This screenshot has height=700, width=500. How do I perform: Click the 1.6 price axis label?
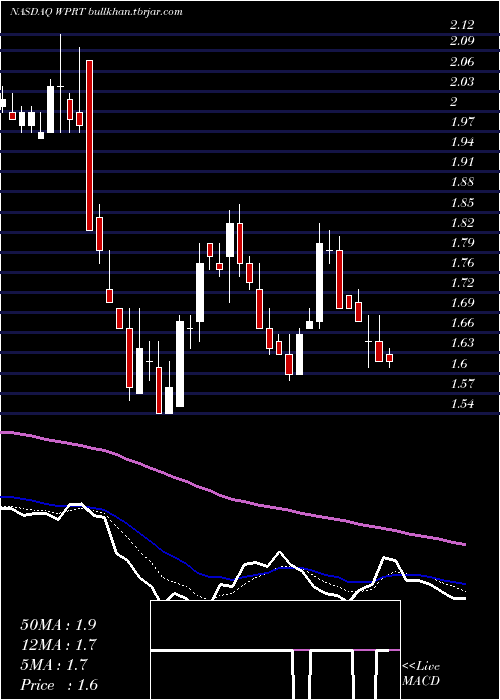tap(459, 363)
